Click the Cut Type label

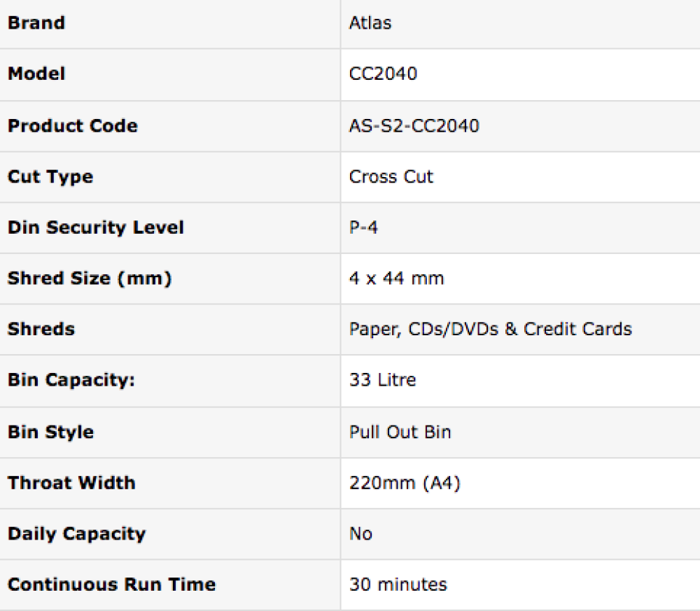(x=50, y=176)
